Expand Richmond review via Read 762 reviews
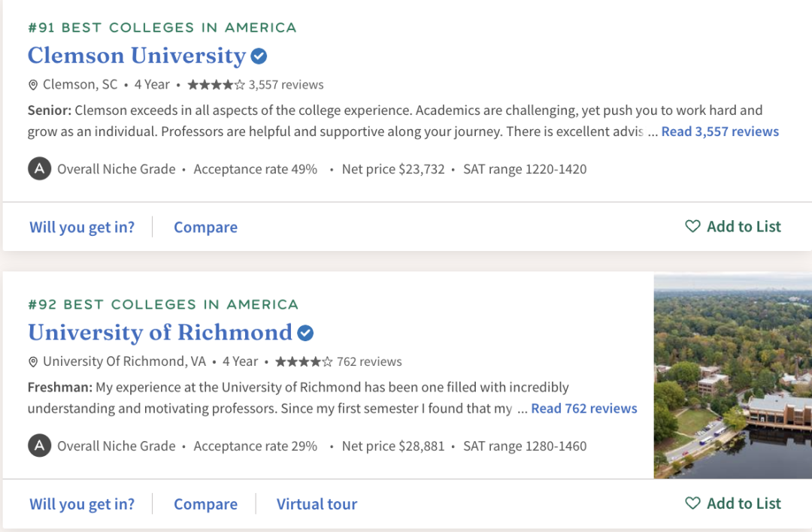Image resolution: width=812 pixels, height=532 pixels. tap(583, 409)
